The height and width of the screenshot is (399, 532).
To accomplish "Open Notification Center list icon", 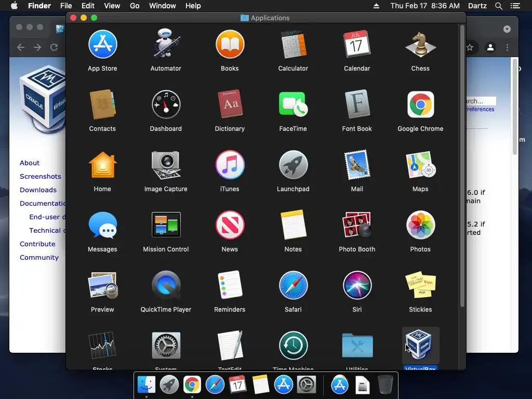I will click(515, 6).
